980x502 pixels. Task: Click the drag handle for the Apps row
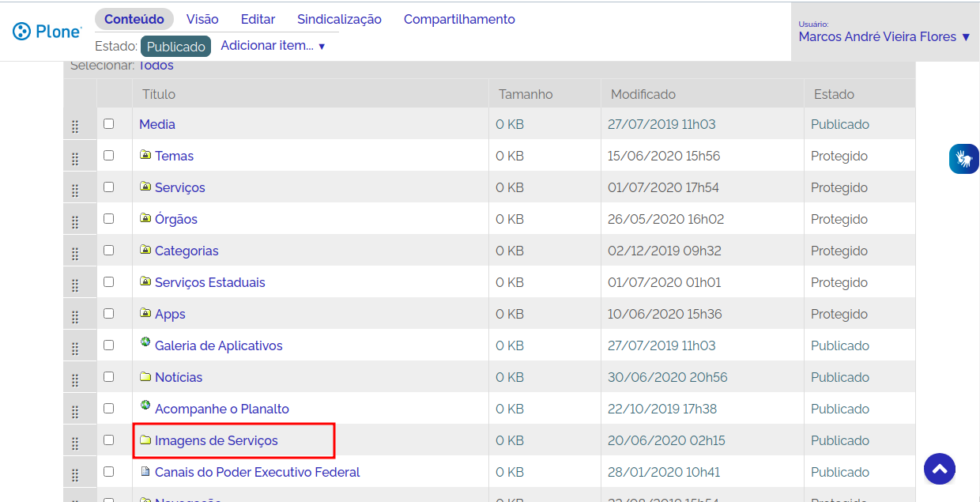[75, 316]
